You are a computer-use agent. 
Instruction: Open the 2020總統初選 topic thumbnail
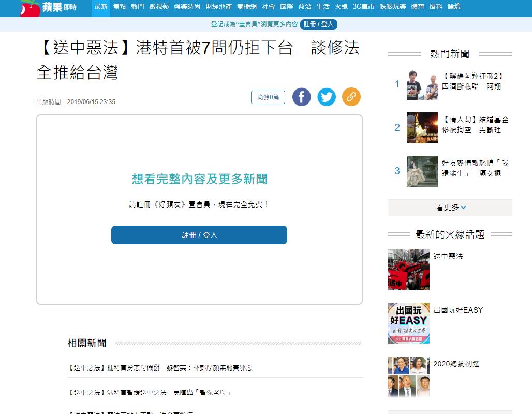408,377
